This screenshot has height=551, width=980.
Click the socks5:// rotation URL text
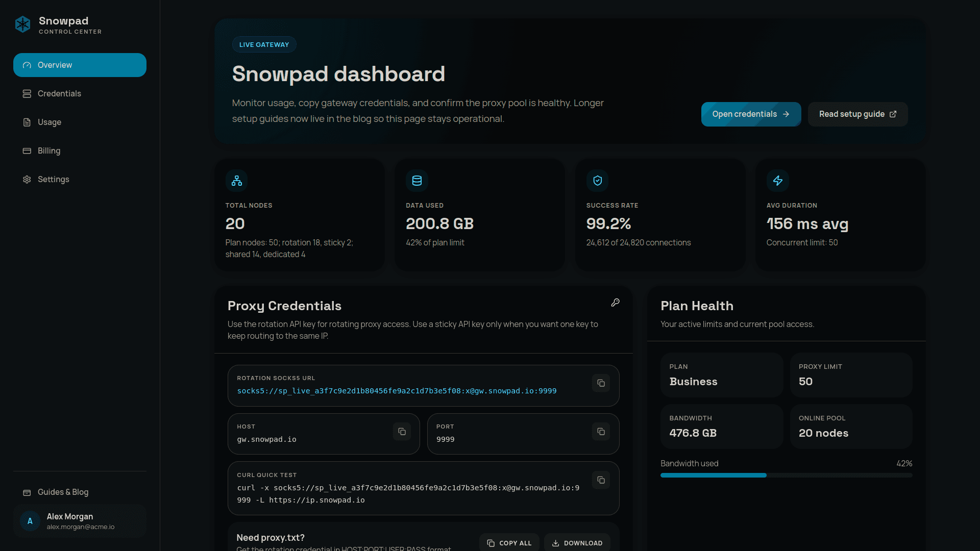point(397,391)
